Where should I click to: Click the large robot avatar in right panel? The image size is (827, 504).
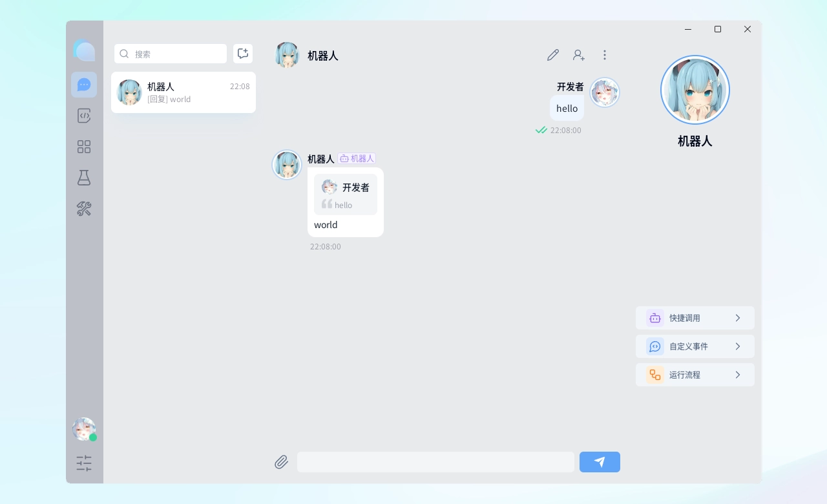tap(695, 90)
